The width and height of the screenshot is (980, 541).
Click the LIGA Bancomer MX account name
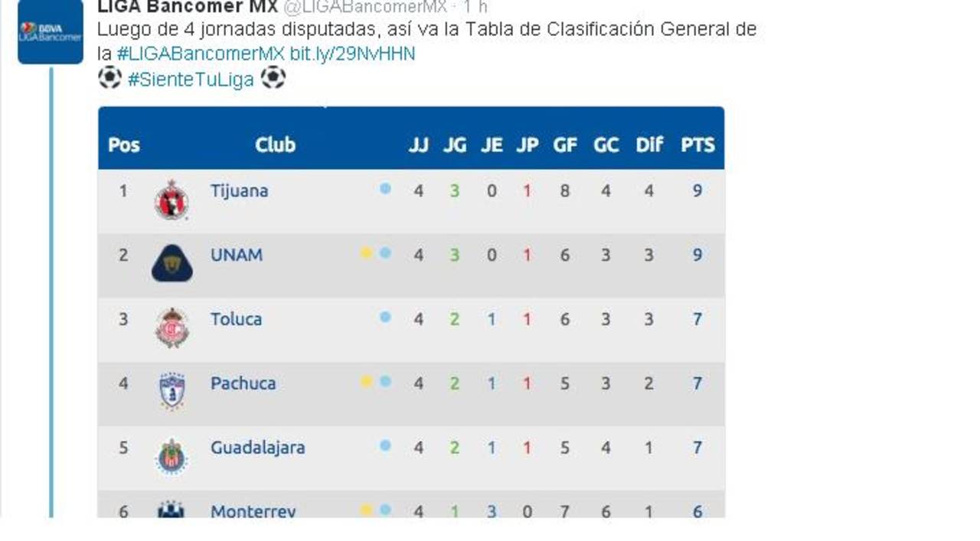pos(187,7)
